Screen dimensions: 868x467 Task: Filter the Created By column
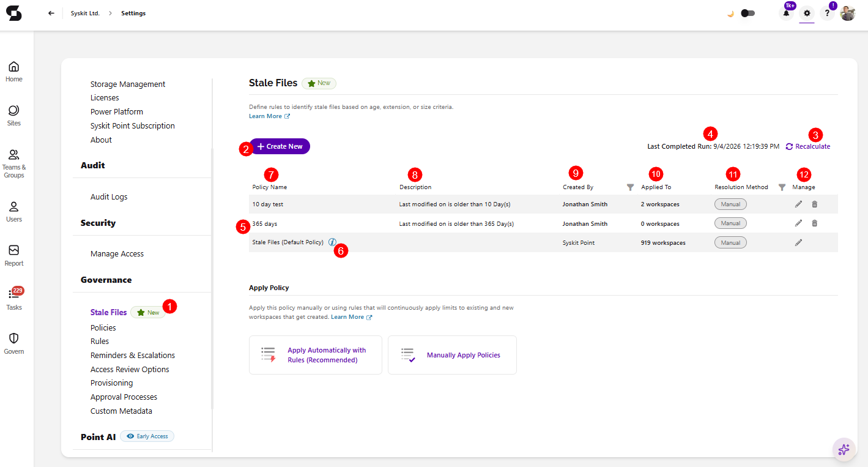tap(631, 187)
